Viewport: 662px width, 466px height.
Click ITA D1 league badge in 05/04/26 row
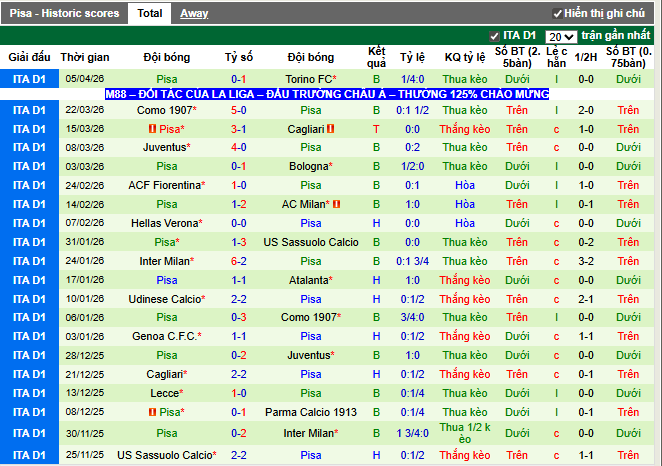click(29, 78)
